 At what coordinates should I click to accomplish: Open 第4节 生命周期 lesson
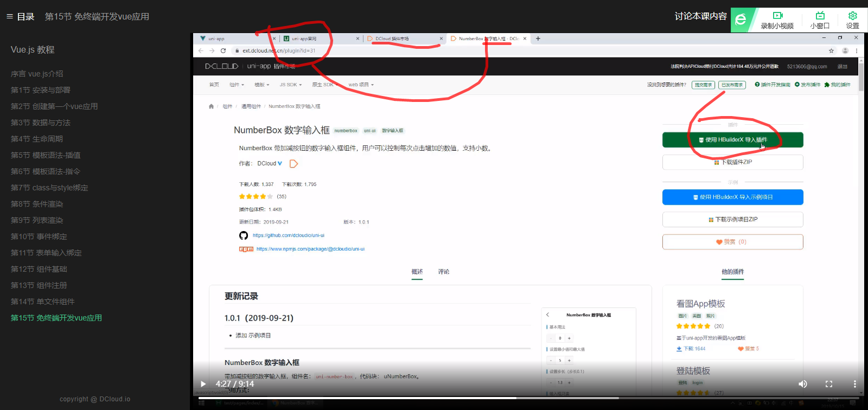point(37,139)
